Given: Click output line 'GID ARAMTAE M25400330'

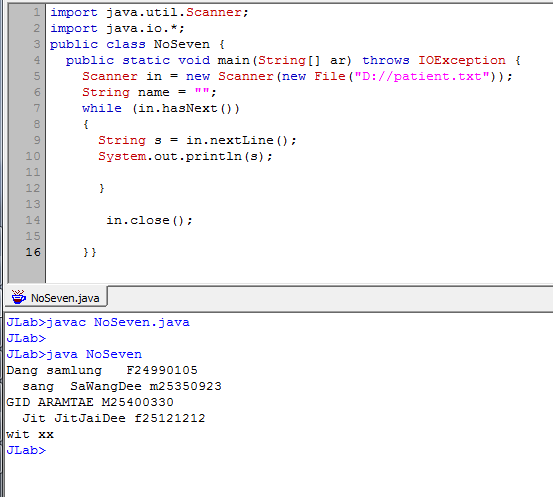Looking at the screenshot, I should [90, 402].
